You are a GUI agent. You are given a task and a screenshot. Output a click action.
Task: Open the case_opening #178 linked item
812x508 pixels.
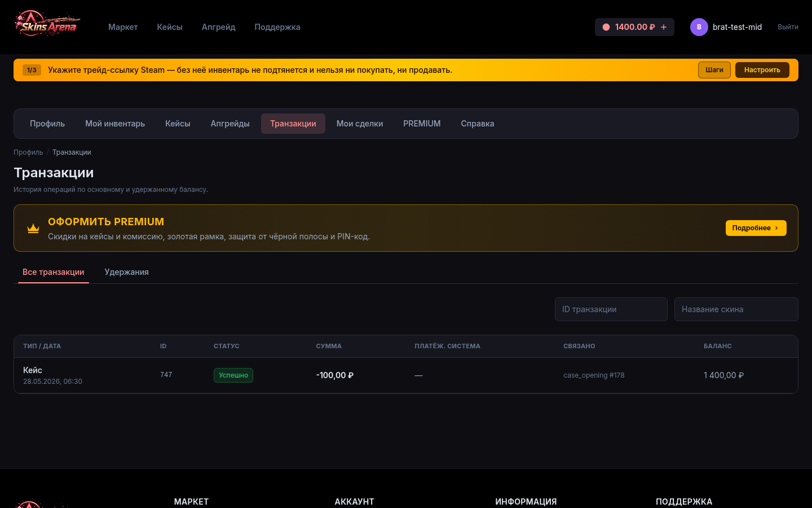(594, 375)
